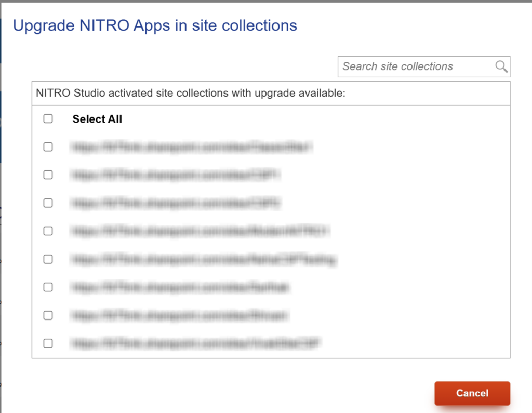Viewport: 532px width, 413px height.
Task: Check the seventh site collection checkbox
Action: (48, 315)
